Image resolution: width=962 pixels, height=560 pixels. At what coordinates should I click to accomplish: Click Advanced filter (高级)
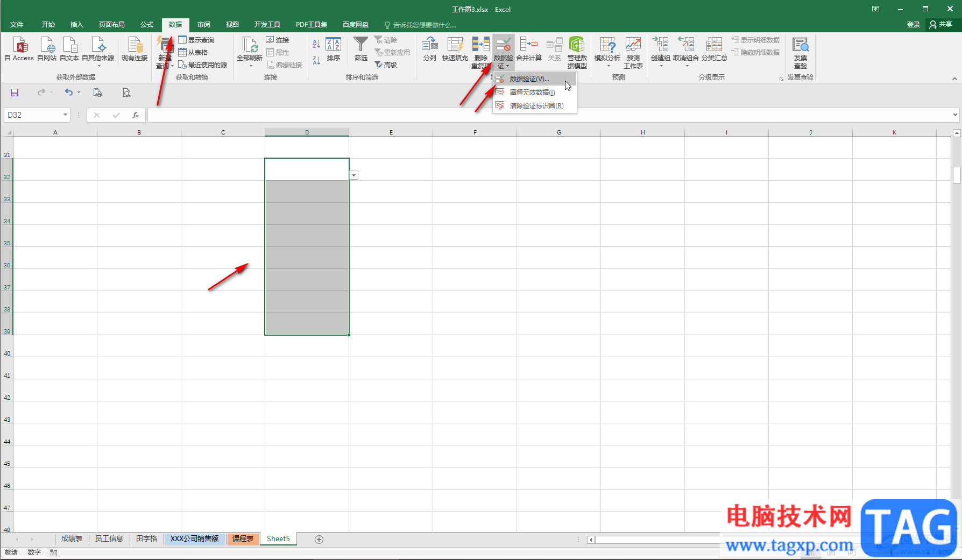coord(386,65)
